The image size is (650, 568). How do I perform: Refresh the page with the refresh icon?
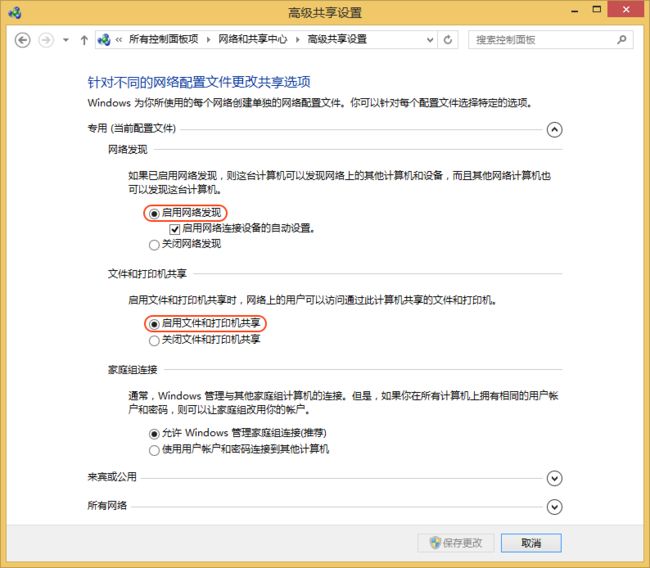point(448,40)
